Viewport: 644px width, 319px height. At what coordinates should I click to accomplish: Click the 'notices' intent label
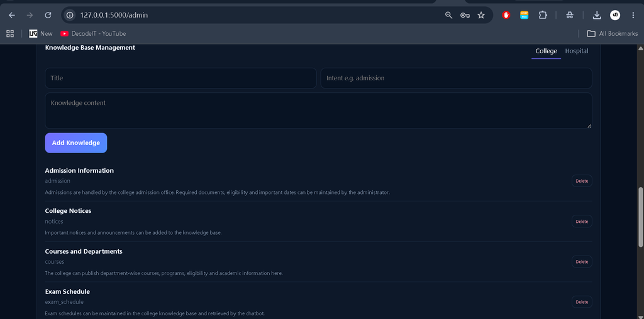[x=54, y=221]
